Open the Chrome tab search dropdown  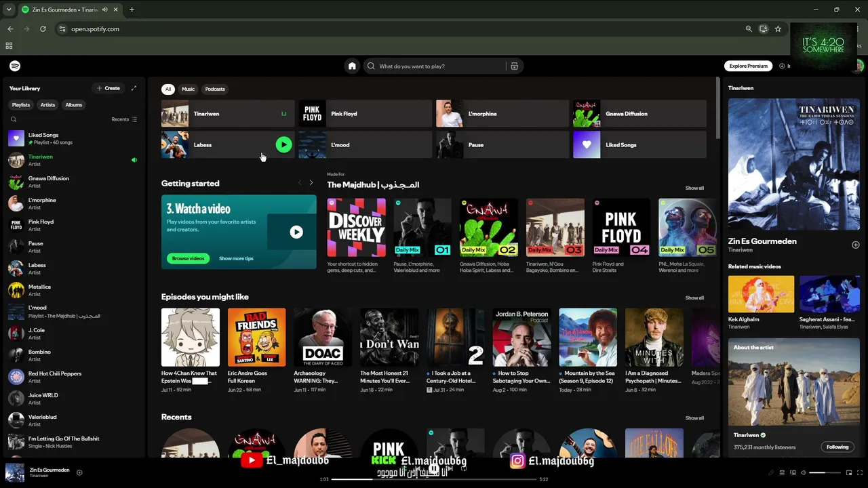(9, 9)
